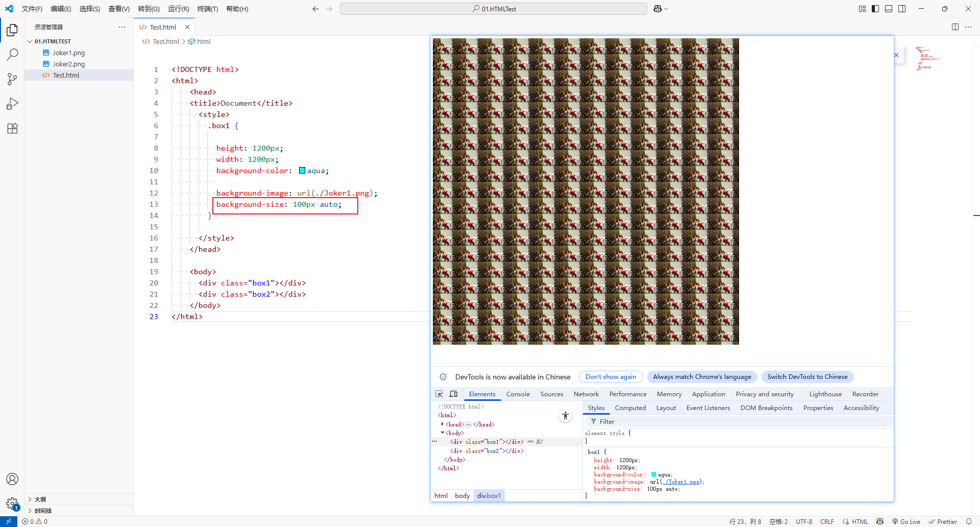Viewport: 980px width, 527px height.
Task: Open the 文件(F) menu
Action: (32, 9)
